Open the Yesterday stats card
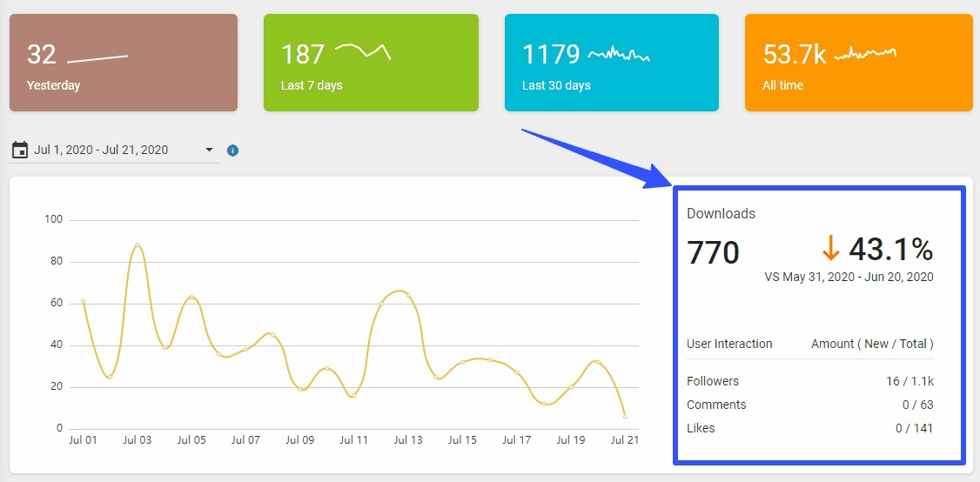980x482 pixels. [123, 63]
